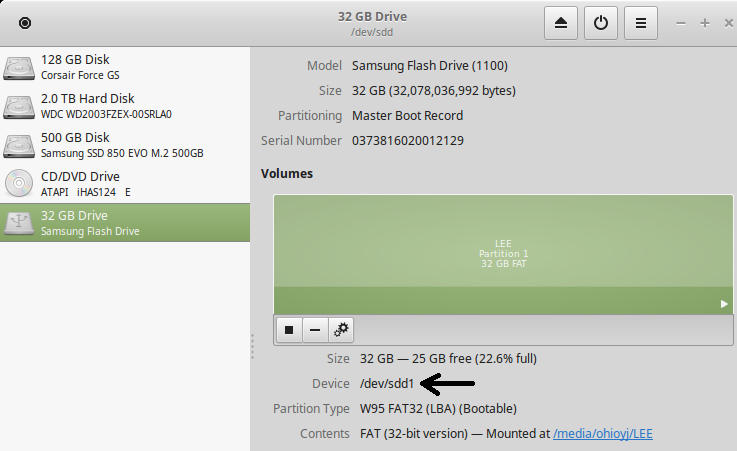737x451 pixels.
Task: Open the /media/ohioyj/LEE mount link
Action: [603, 434]
